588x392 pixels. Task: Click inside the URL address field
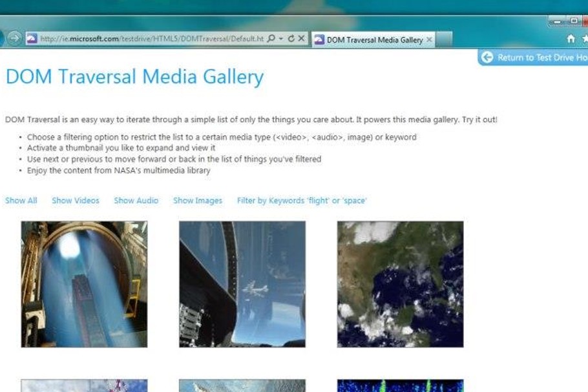(152, 38)
